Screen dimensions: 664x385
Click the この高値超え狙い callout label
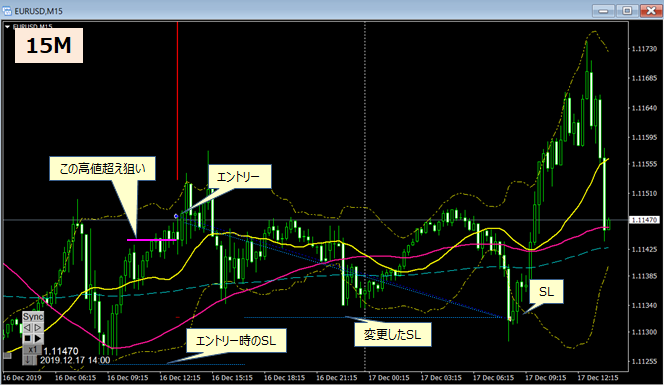102,169
